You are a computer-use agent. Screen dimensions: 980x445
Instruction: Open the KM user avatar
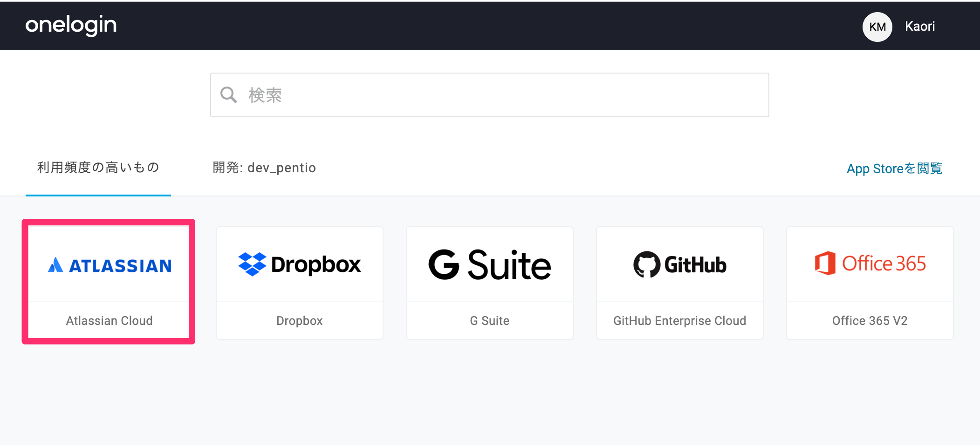pos(877,27)
